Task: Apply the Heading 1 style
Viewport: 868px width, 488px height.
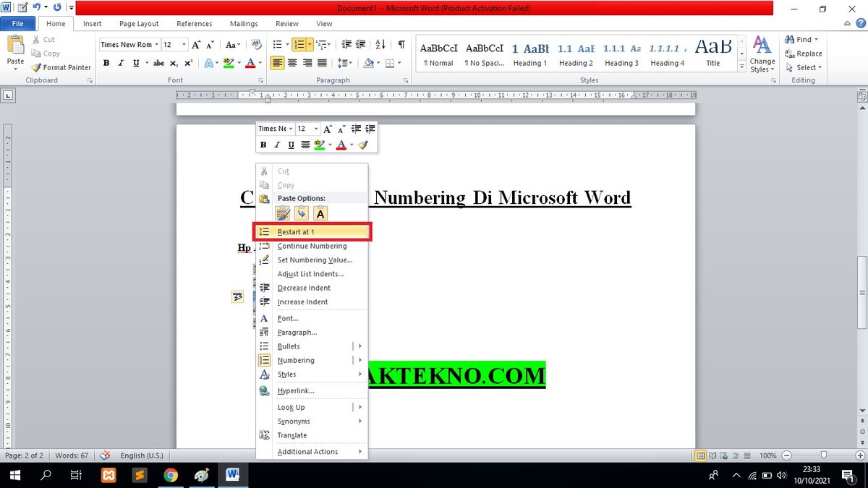Action: click(x=530, y=53)
